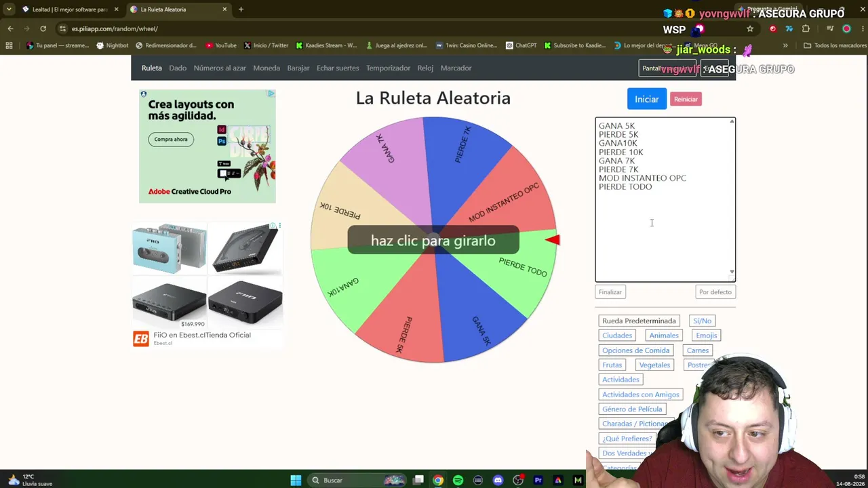
Task: Open the Juega al ajedrez bookmark
Action: coord(397,45)
